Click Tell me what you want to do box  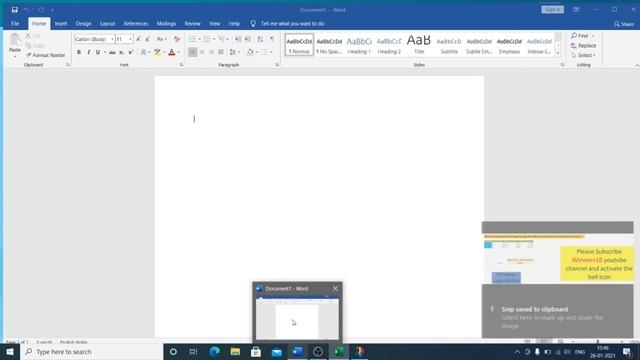(292, 24)
